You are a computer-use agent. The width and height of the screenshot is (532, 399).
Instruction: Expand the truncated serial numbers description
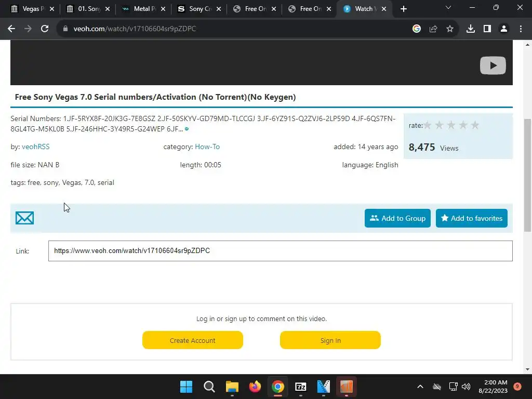click(x=187, y=129)
